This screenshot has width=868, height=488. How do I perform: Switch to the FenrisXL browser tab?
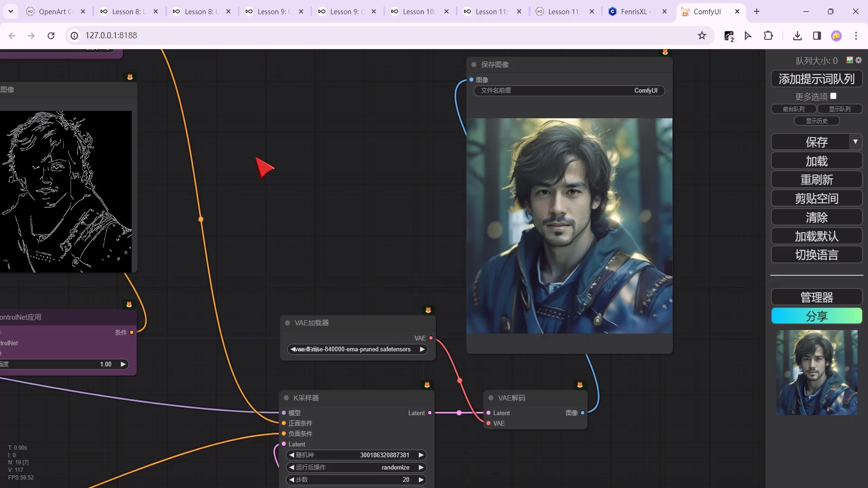pyautogui.click(x=633, y=12)
